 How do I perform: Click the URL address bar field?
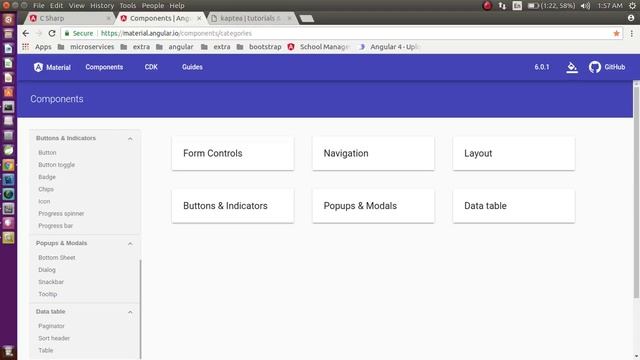coord(341,33)
